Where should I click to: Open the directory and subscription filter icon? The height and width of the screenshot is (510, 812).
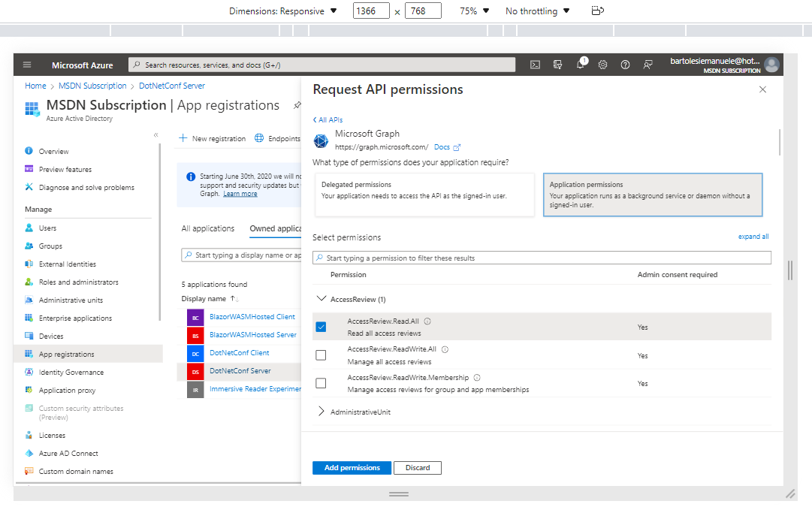click(x=557, y=65)
